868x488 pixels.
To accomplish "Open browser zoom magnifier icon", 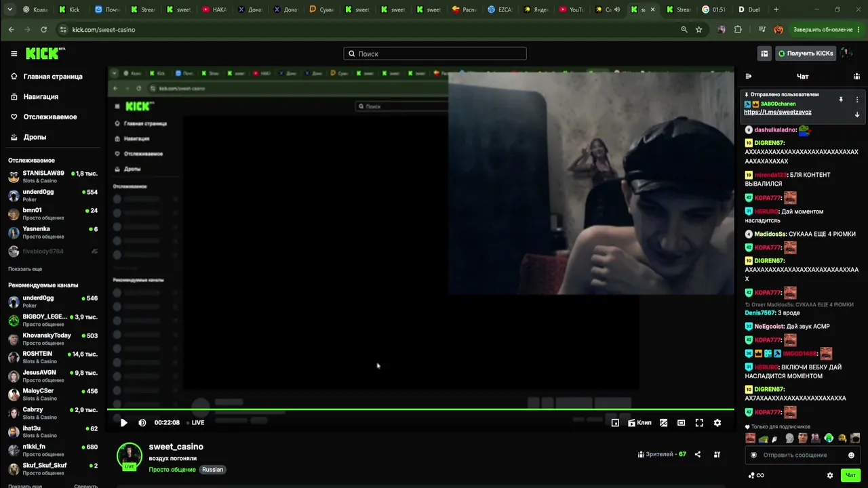I will tap(684, 30).
